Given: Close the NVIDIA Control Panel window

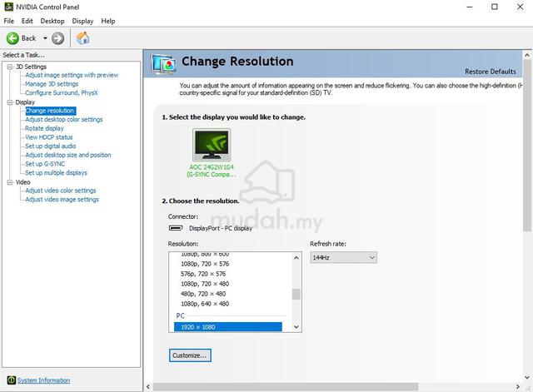Looking at the screenshot, I should [x=520, y=7].
